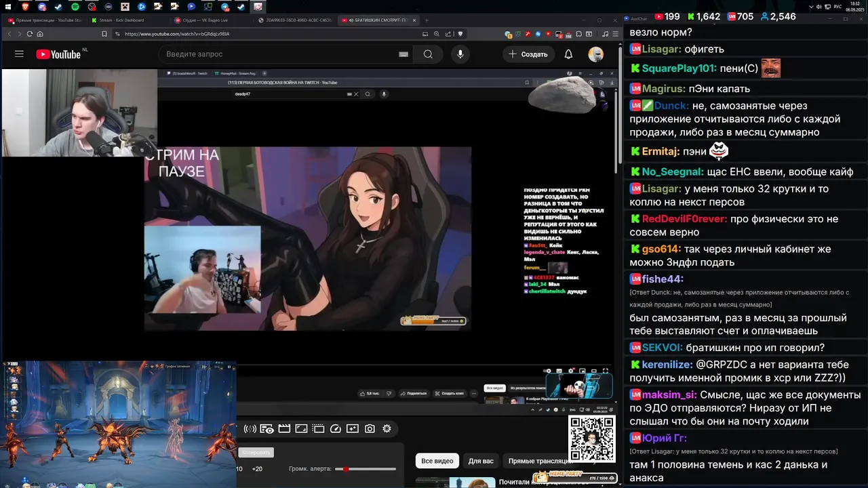Go back in browser
Screen dimensions: 868x488
pos(10,34)
